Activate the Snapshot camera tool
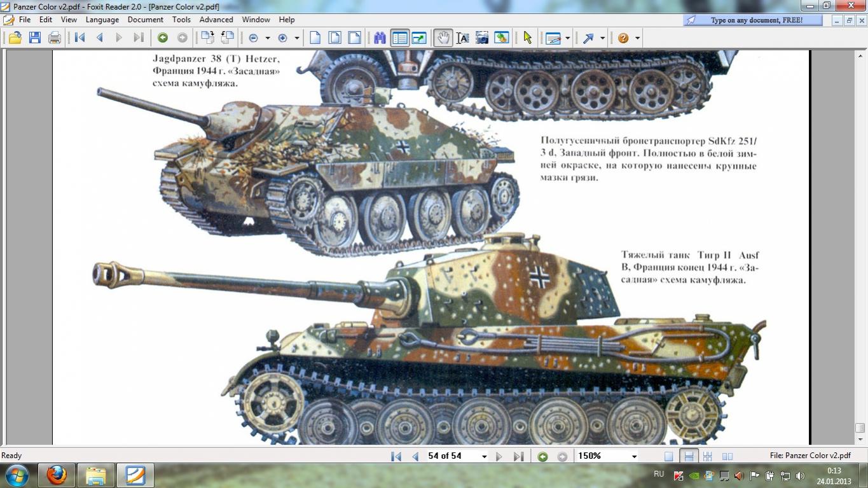 click(483, 38)
